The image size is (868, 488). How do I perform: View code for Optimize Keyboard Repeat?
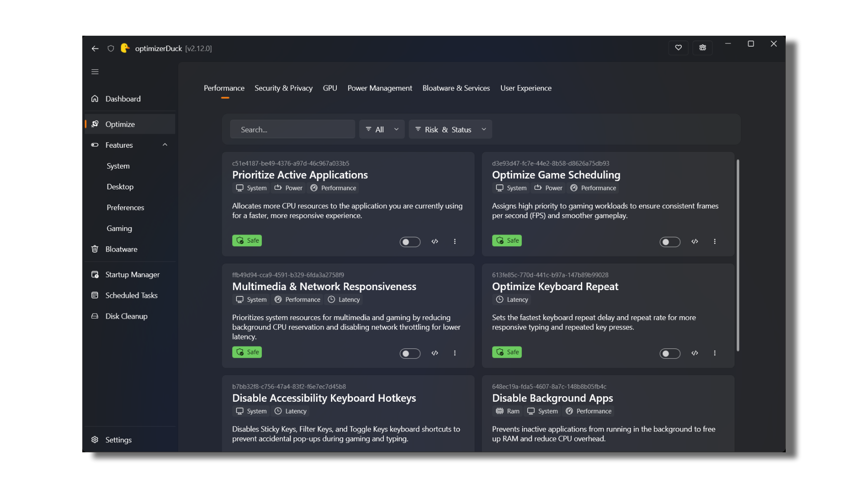click(695, 353)
